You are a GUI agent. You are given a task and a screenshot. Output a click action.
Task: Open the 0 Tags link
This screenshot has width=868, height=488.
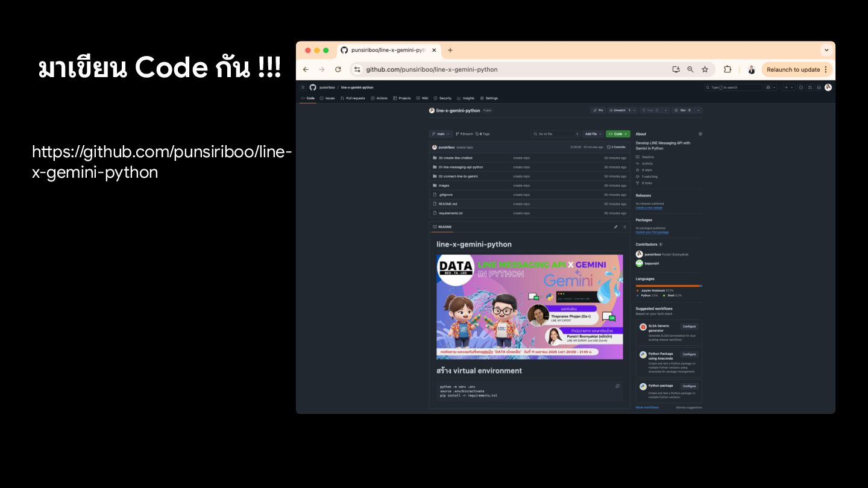pos(483,134)
